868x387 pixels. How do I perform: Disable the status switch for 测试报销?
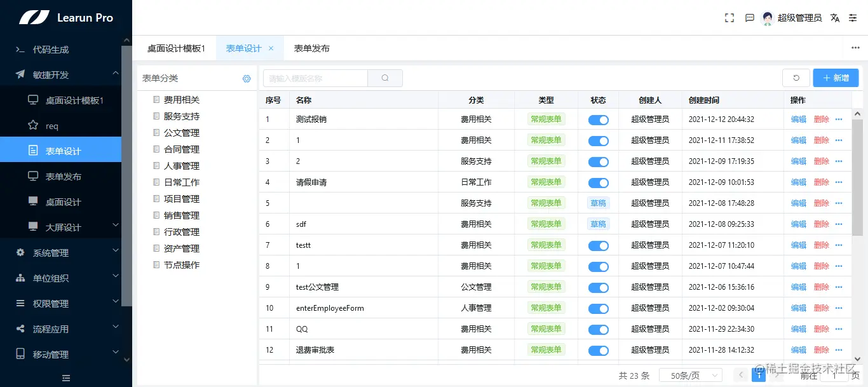(x=598, y=119)
